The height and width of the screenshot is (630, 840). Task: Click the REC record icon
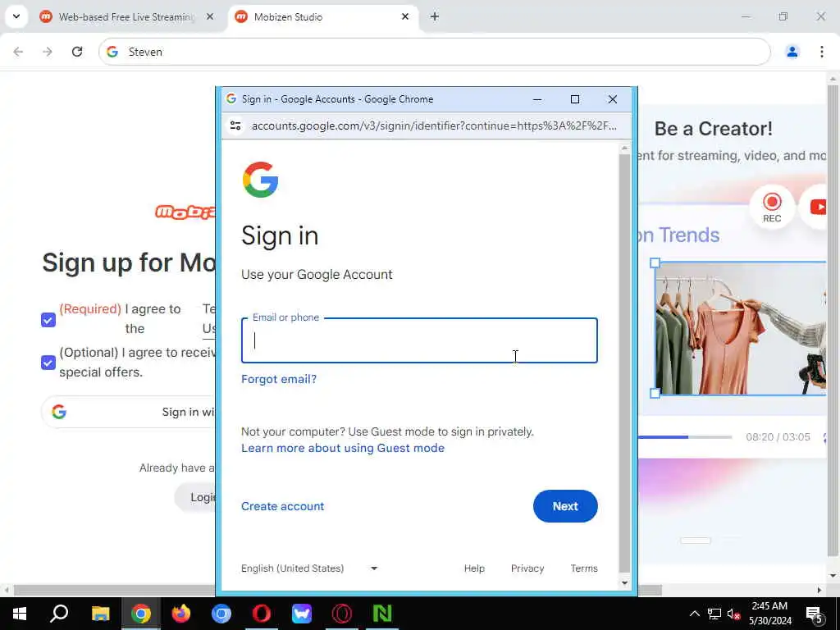[x=772, y=207]
